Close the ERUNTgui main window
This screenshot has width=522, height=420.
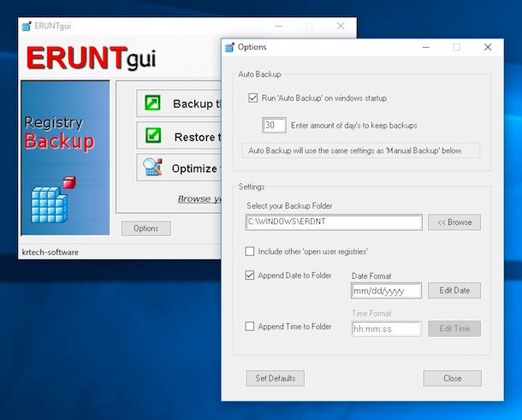pyautogui.click(x=341, y=26)
